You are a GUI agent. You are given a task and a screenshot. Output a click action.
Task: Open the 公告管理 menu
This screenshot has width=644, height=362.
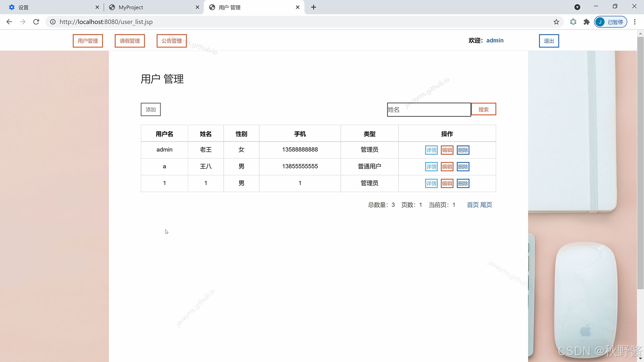coord(171,41)
